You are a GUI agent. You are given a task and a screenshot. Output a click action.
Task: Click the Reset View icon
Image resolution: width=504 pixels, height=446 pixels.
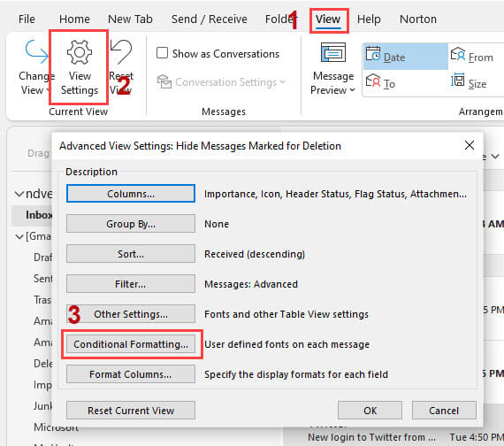(x=121, y=52)
